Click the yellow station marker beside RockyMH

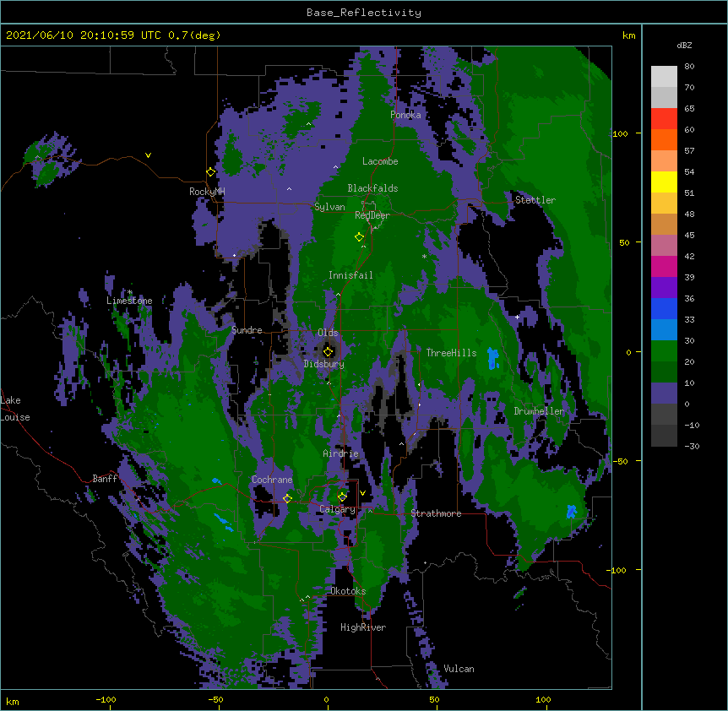(x=210, y=172)
